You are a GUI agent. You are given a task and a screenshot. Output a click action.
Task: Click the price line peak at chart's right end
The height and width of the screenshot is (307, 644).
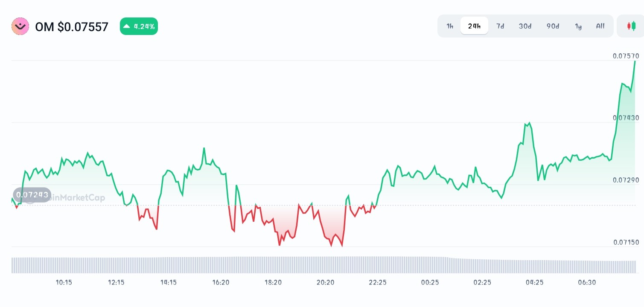click(x=635, y=62)
